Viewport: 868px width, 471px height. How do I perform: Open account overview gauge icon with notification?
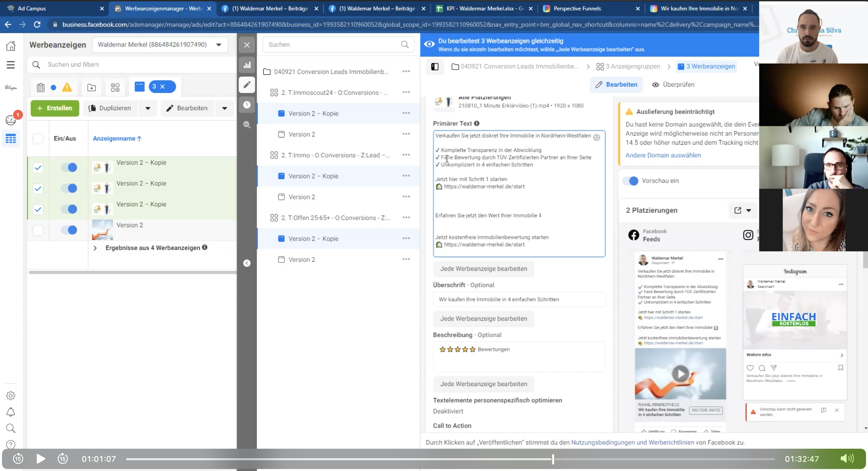coord(11,120)
